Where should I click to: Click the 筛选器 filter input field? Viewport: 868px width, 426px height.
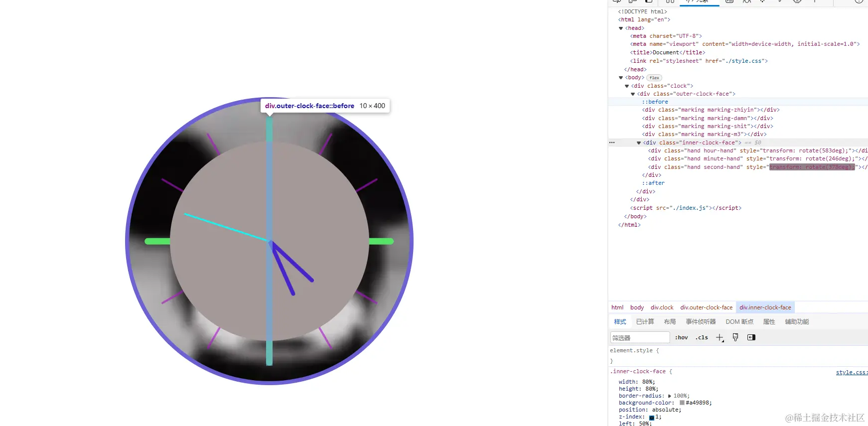[640, 338]
